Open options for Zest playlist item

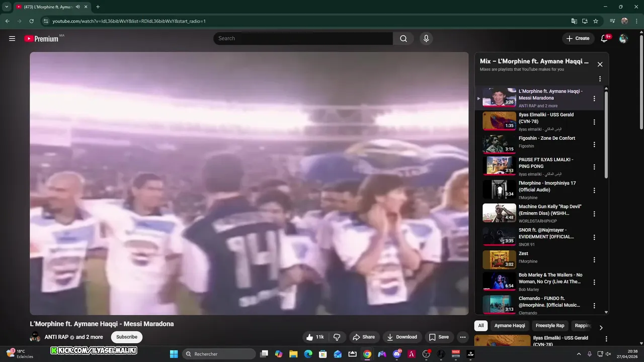pyautogui.click(x=594, y=260)
